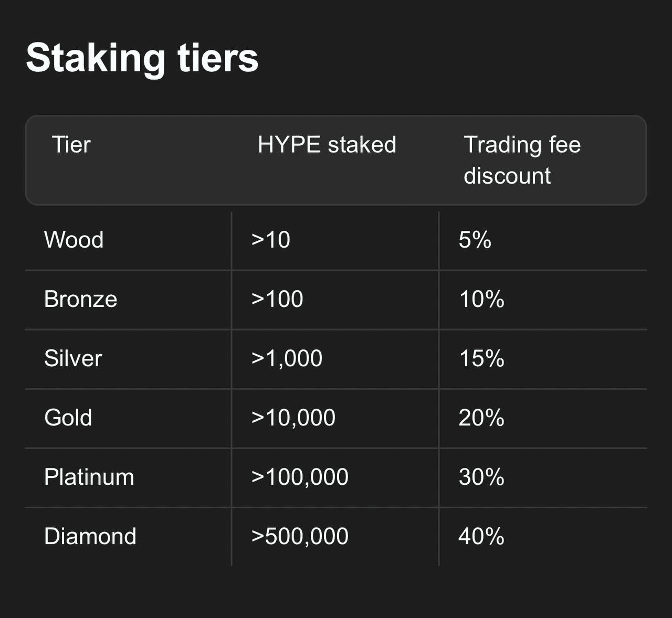672x618 pixels.
Task: Click the Staking tiers heading
Action: point(142,58)
